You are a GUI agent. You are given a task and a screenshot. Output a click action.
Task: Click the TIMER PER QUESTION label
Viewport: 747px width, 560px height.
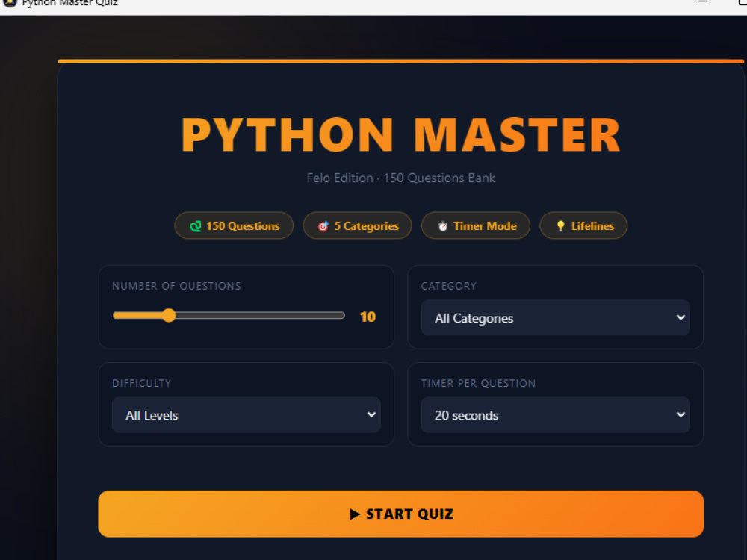(x=478, y=383)
